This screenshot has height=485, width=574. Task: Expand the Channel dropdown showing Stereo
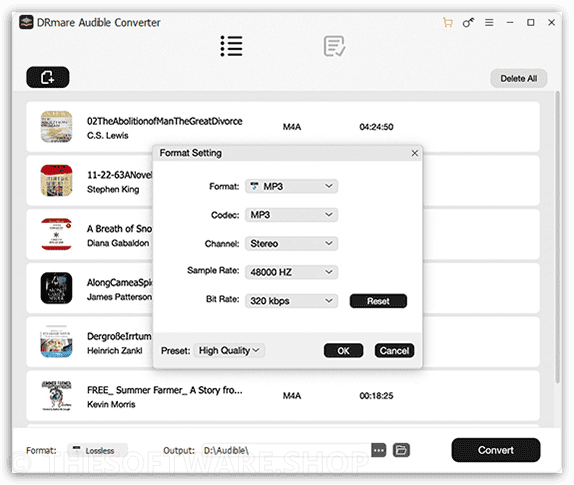tap(291, 243)
